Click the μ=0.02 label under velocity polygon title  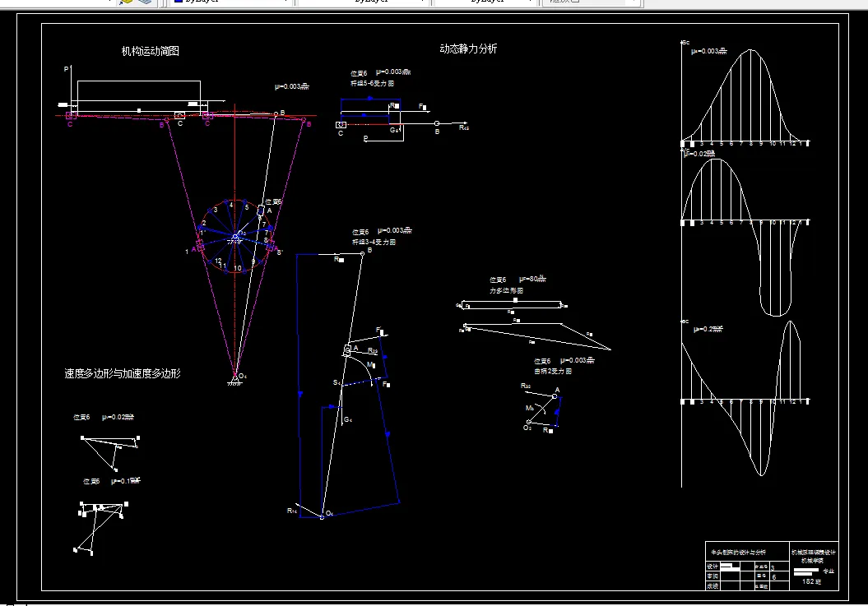[x=118, y=417]
